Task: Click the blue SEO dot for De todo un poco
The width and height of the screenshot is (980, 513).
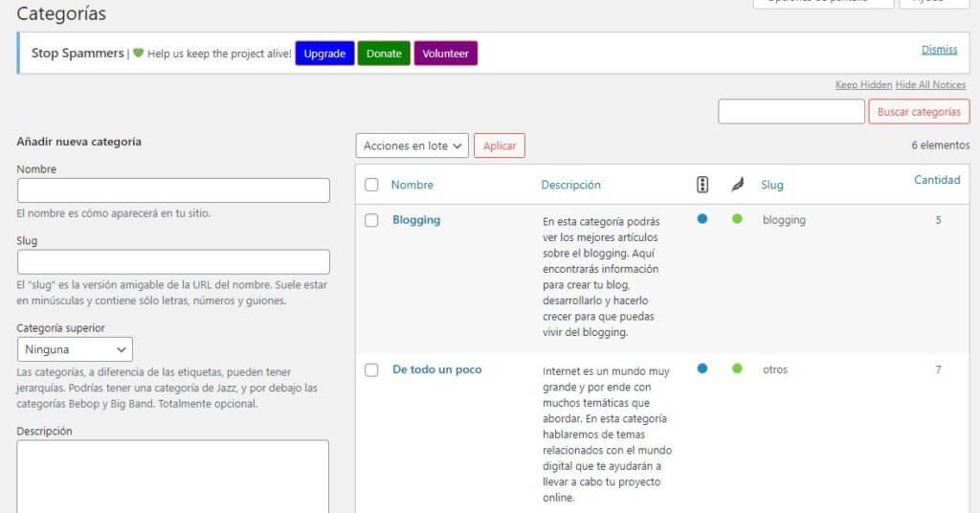Action: (702, 368)
